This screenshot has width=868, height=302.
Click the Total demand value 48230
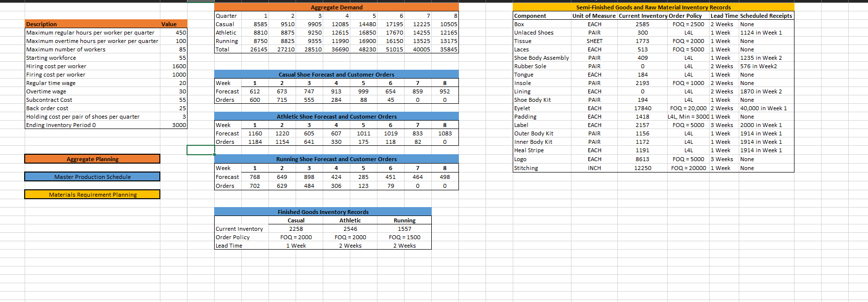point(364,49)
